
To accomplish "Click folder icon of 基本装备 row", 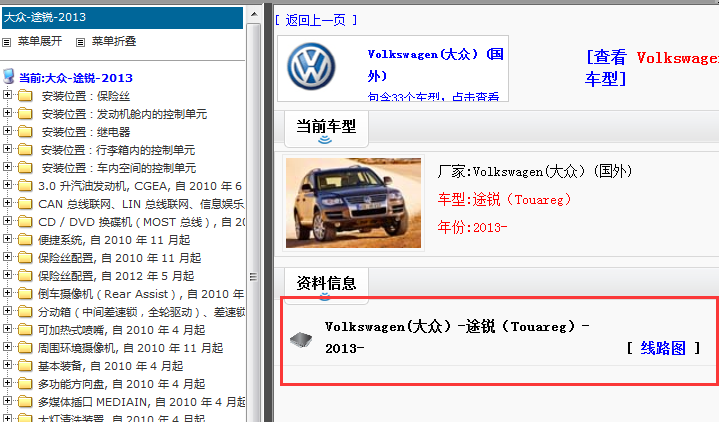I will (x=25, y=366).
